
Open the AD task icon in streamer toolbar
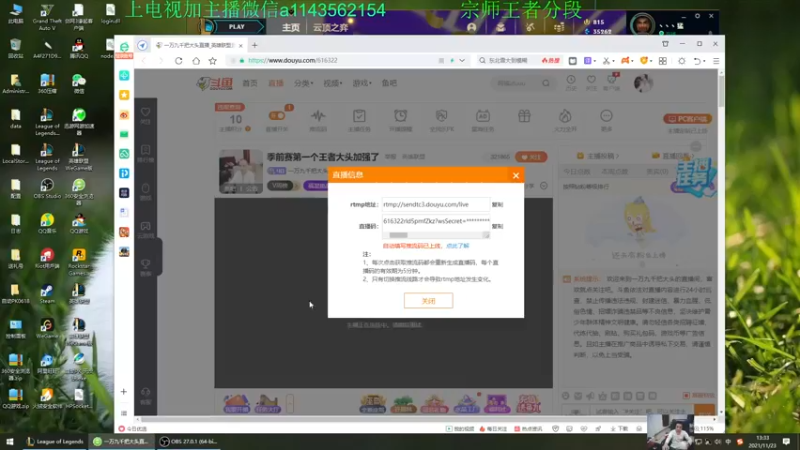click(x=483, y=116)
